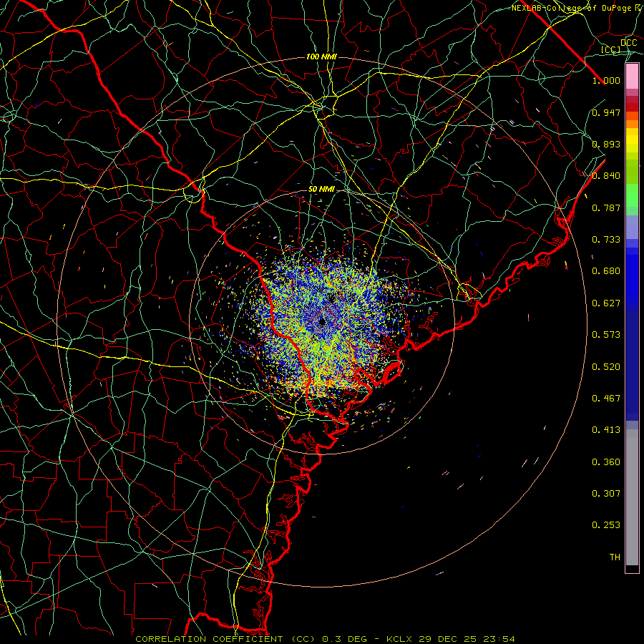Click the 1.000 color scale value
Viewport: 644px width, 644px height.
click(606, 80)
